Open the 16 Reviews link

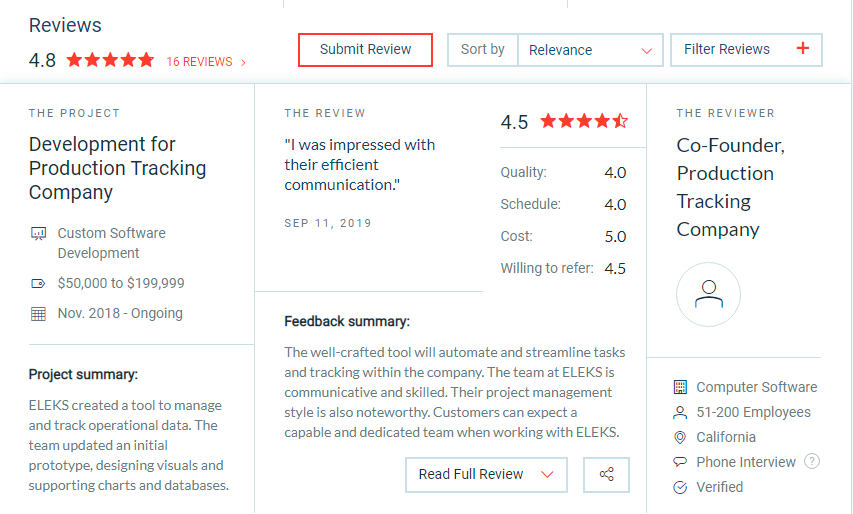click(x=205, y=62)
